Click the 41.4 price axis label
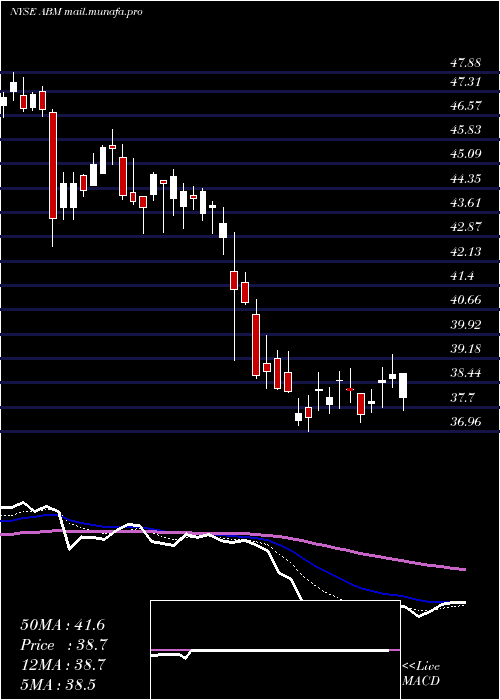500x700 pixels. (x=462, y=276)
